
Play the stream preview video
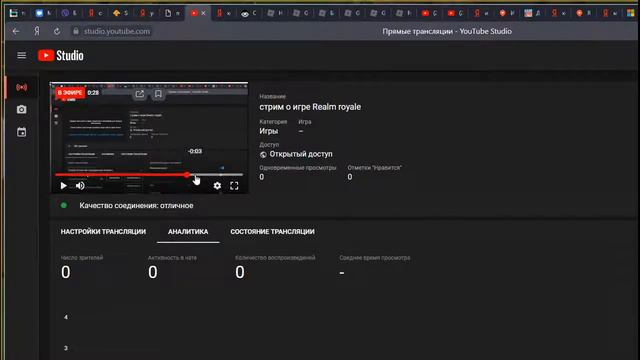(x=63, y=186)
